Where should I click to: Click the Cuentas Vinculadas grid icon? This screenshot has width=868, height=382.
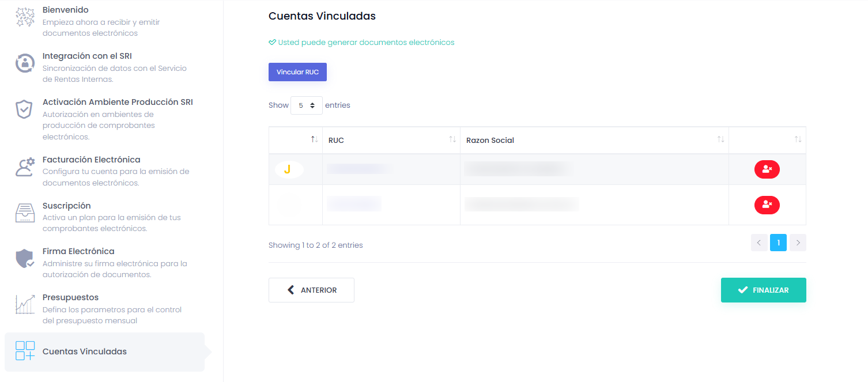25,351
